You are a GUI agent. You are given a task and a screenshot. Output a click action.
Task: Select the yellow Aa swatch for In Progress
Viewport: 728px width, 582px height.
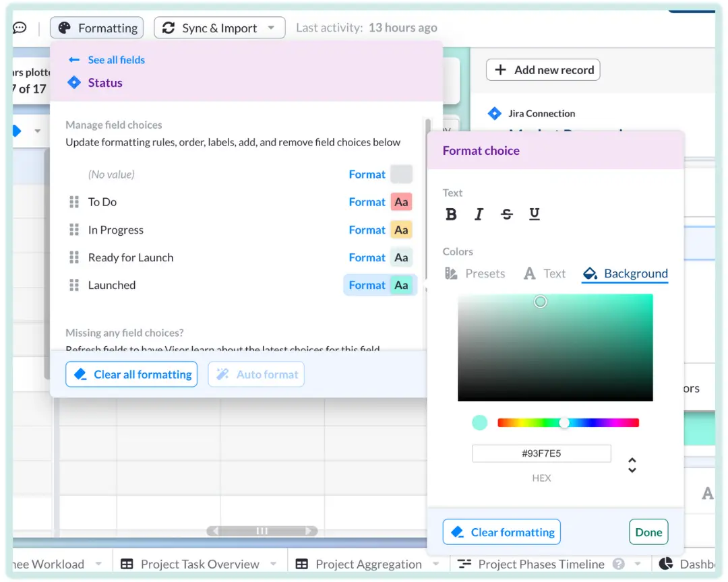tap(401, 230)
